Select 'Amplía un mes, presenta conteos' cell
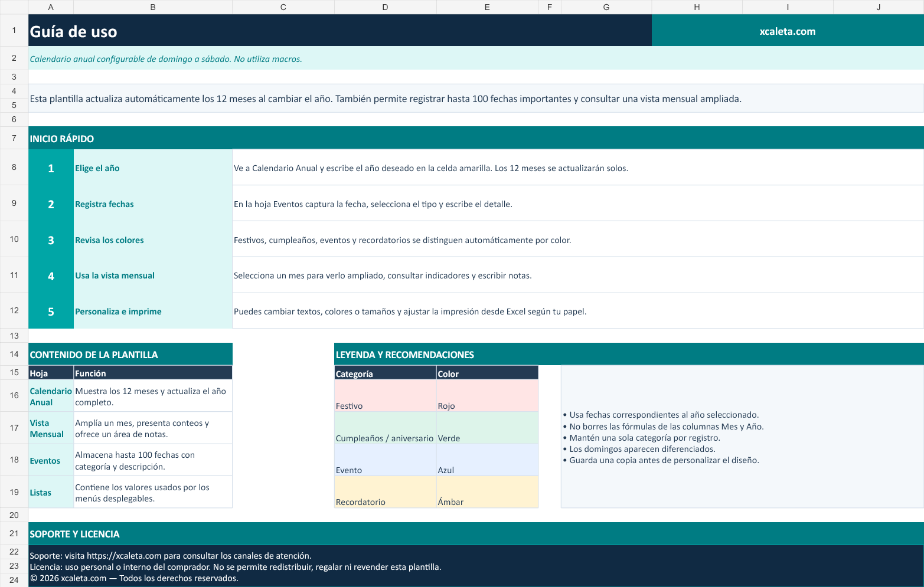The height and width of the screenshot is (587, 924). [153, 428]
